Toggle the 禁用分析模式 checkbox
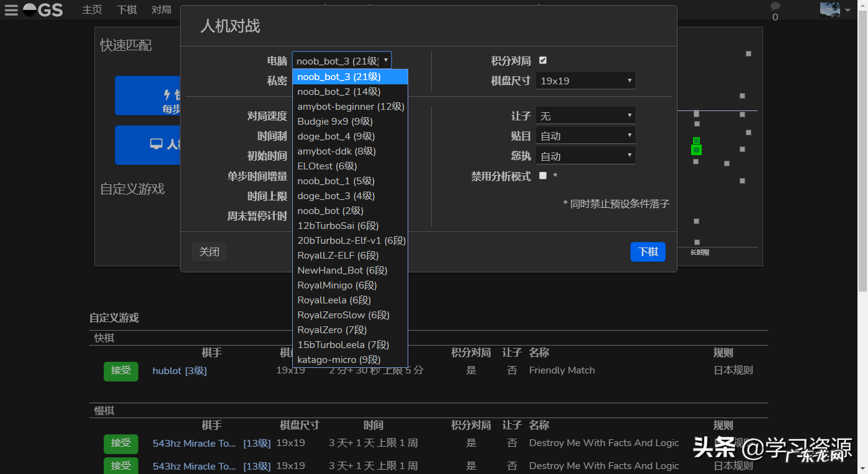 (x=543, y=176)
